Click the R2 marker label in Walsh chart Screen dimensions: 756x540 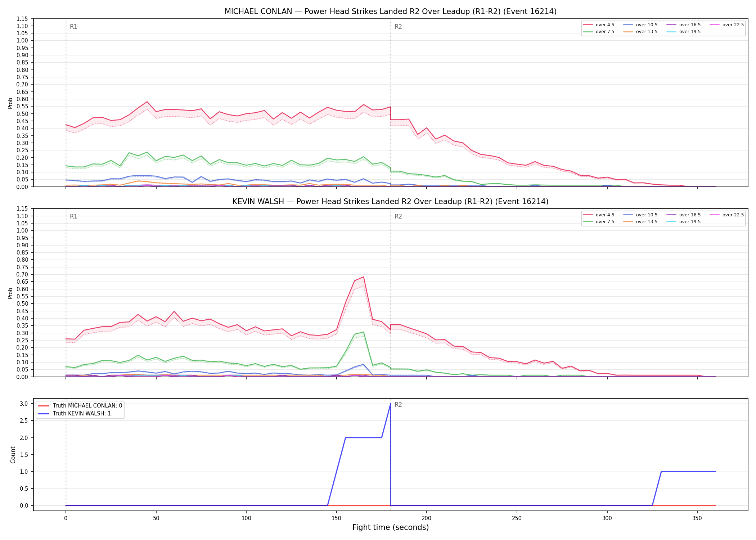coord(398,216)
